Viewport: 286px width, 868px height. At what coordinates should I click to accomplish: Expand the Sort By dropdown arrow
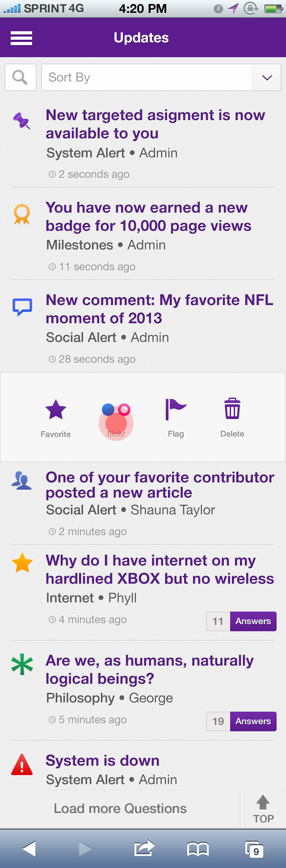(267, 78)
